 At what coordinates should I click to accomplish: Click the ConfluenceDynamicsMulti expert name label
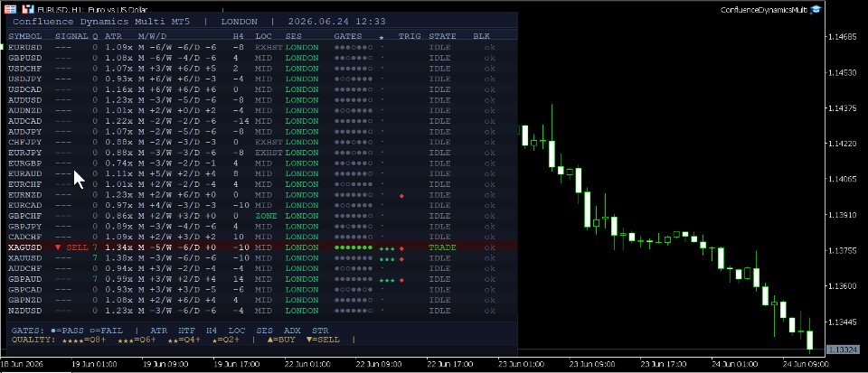pyautogui.click(x=764, y=9)
